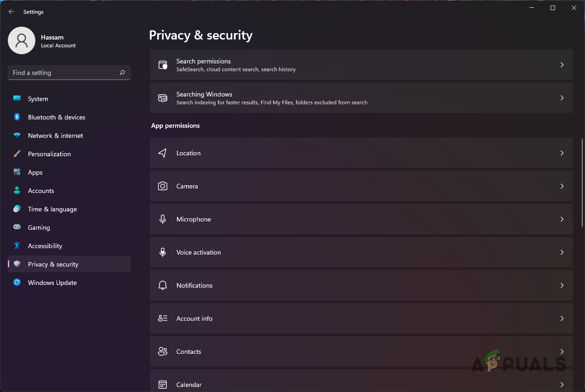Click the Microphone icon
Screen dimensions: 585x392
coord(162,219)
